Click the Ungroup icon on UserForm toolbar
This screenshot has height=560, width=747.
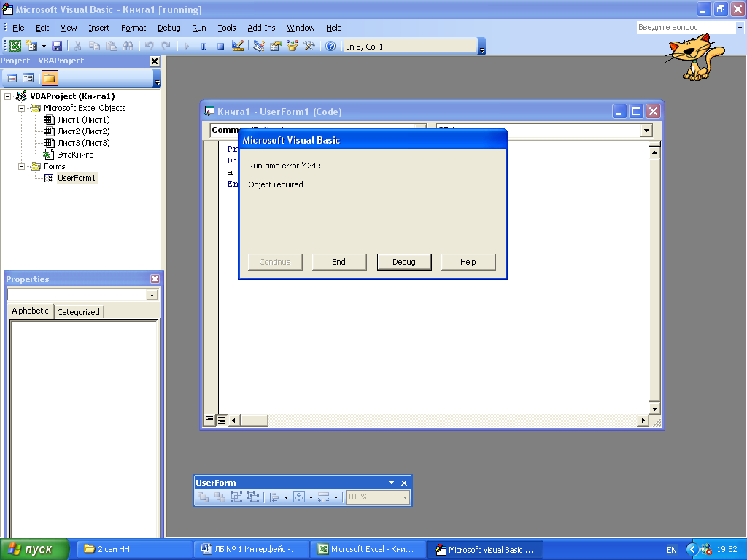pos(253,497)
